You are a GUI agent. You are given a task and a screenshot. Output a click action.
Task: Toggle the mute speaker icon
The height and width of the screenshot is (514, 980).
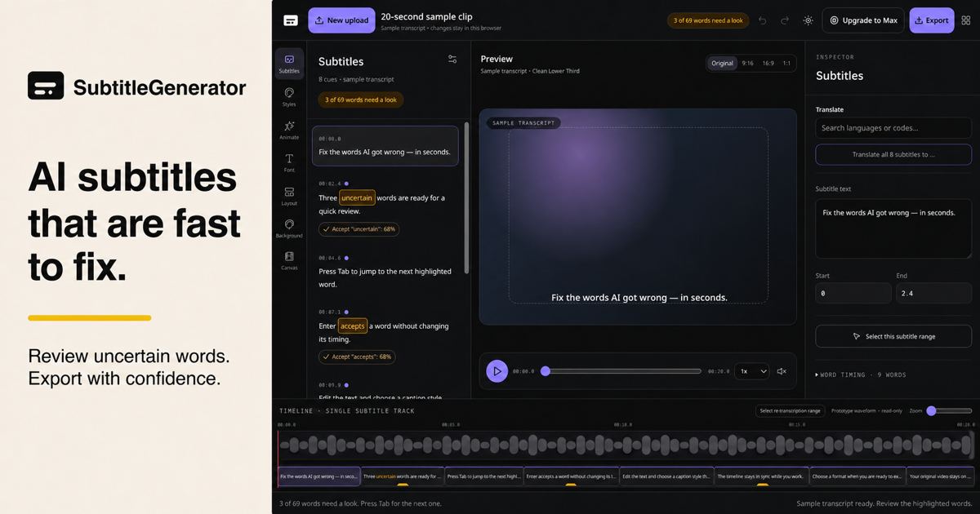click(x=782, y=371)
